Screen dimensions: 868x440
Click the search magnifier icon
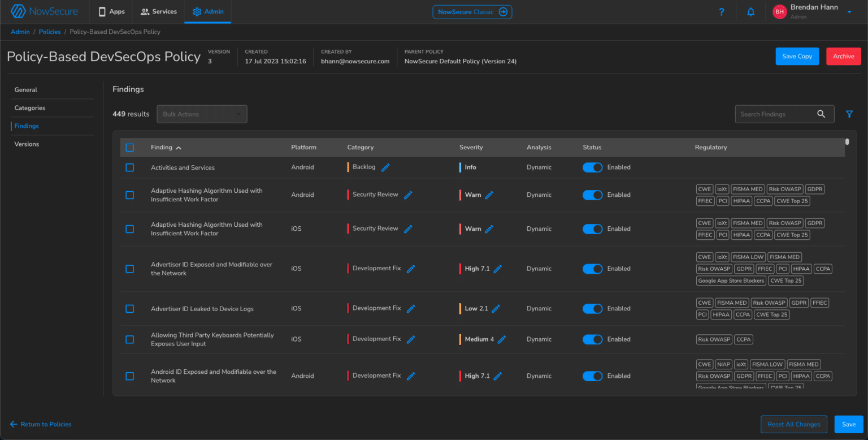tap(821, 114)
